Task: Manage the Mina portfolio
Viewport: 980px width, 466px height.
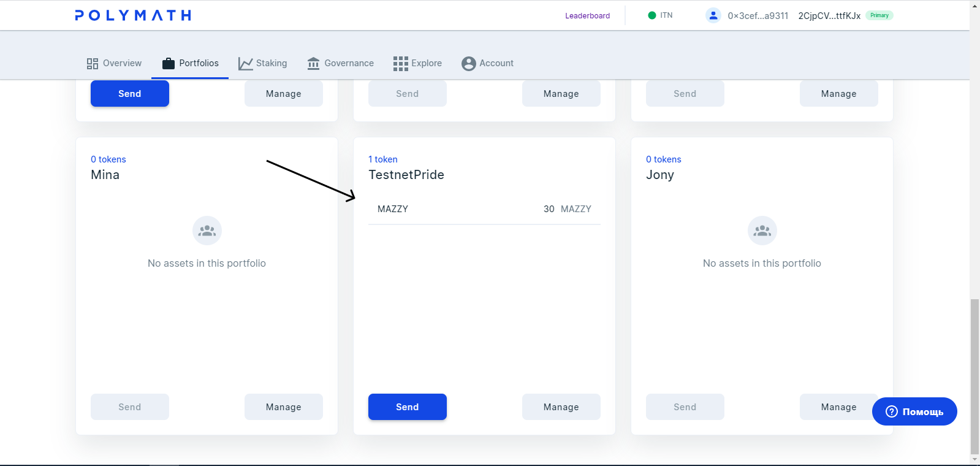Action: [283, 407]
